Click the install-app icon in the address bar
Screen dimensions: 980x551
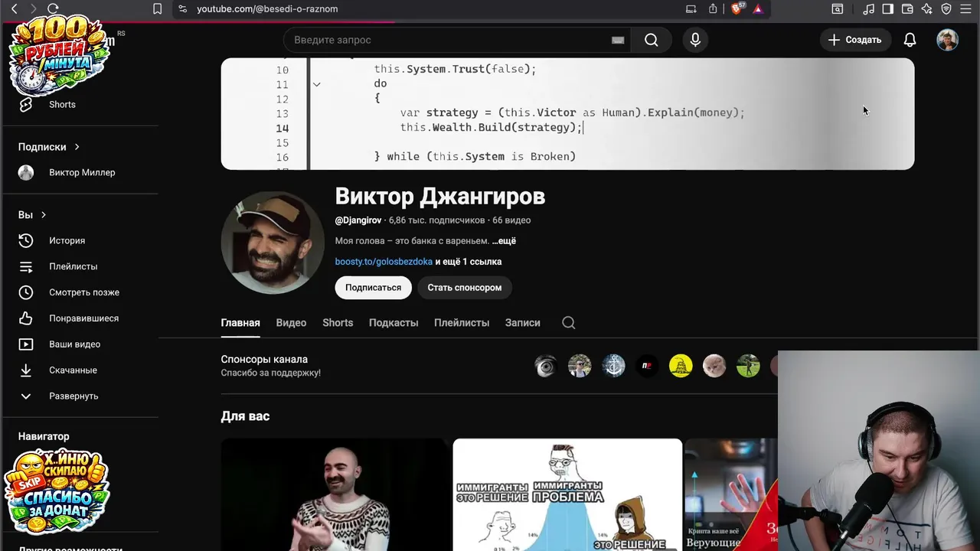tap(691, 9)
